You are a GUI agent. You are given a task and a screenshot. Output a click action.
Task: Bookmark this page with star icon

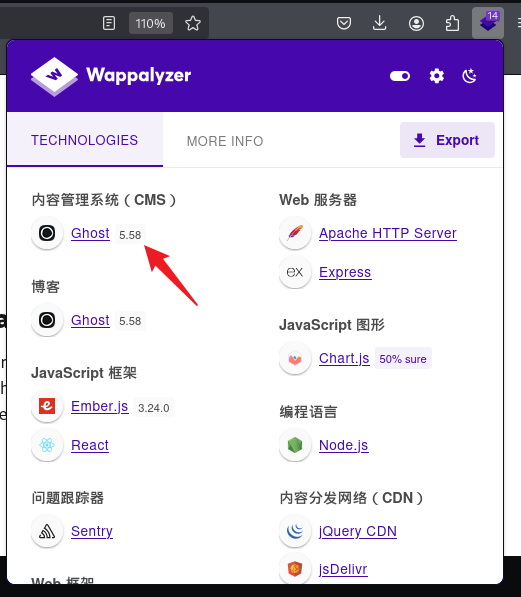point(193,23)
